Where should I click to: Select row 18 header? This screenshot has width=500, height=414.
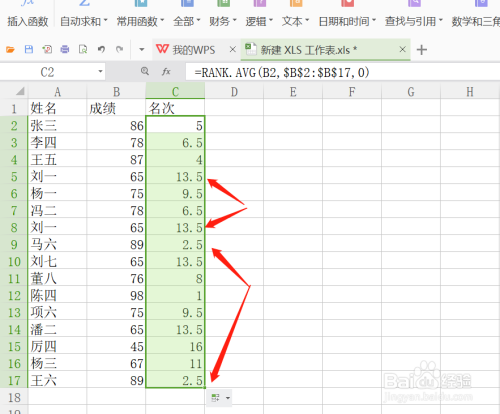pos(14,397)
